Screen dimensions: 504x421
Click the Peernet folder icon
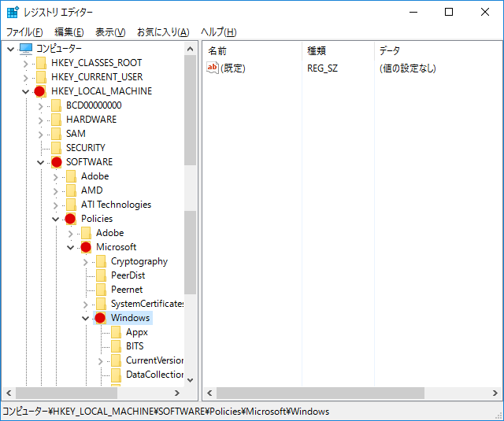click(x=101, y=290)
